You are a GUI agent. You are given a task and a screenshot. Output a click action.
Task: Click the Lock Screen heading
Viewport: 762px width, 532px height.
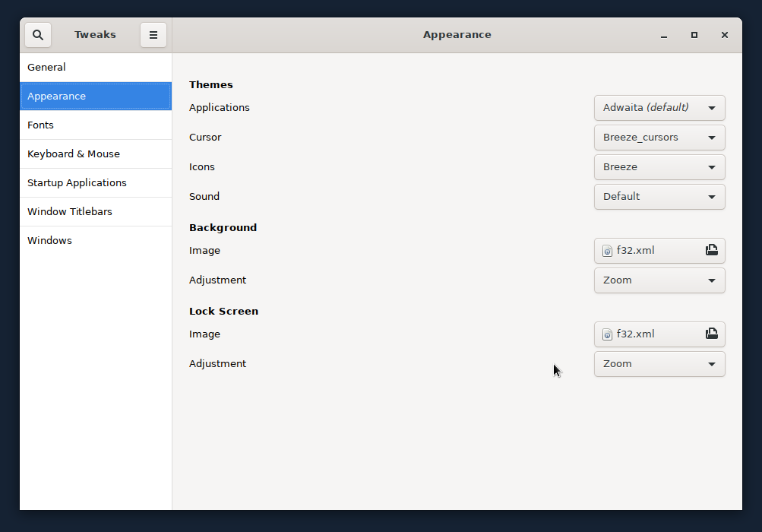click(x=223, y=312)
